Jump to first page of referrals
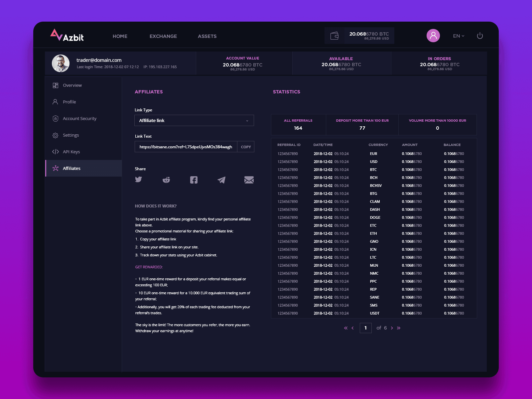The width and height of the screenshot is (532, 399). (x=346, y=328)
